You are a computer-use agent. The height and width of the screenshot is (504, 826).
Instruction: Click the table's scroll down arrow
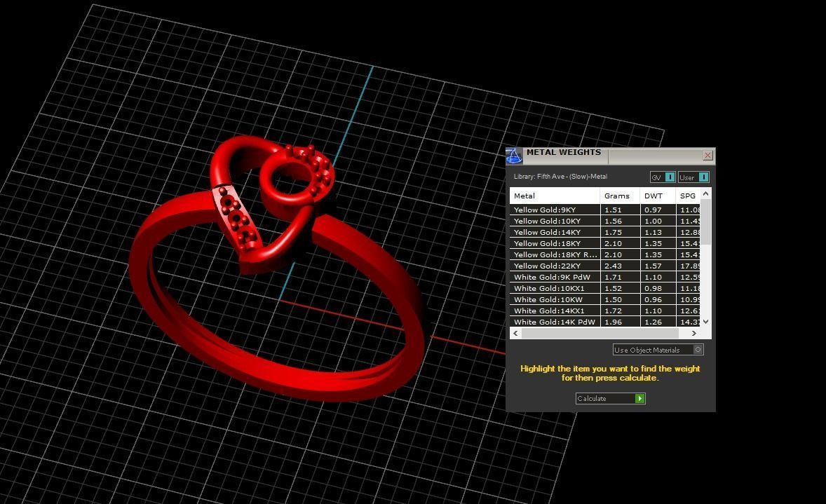pyautogui.click(x=706, y=322)
